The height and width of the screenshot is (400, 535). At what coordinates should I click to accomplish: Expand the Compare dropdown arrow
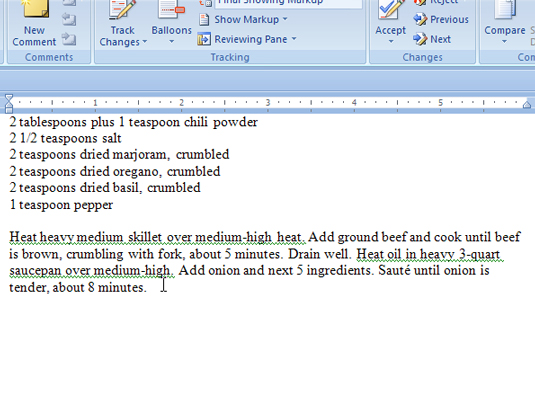(504, 42)
